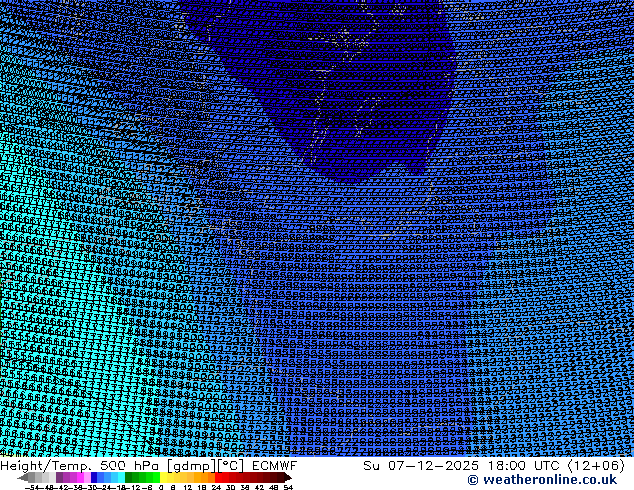
Task: Click the Height/Temp. 500 hPa title text
Action: (x=82, y=466)
